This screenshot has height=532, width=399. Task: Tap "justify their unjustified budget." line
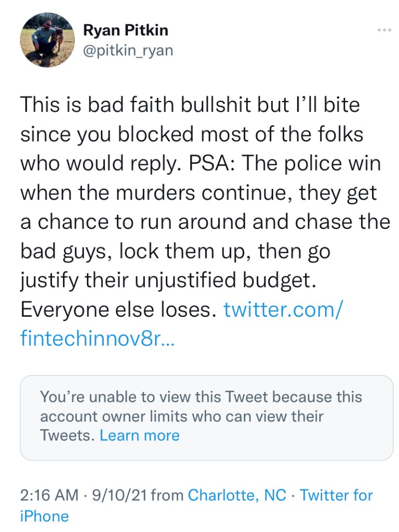click(x=168, y=280)
